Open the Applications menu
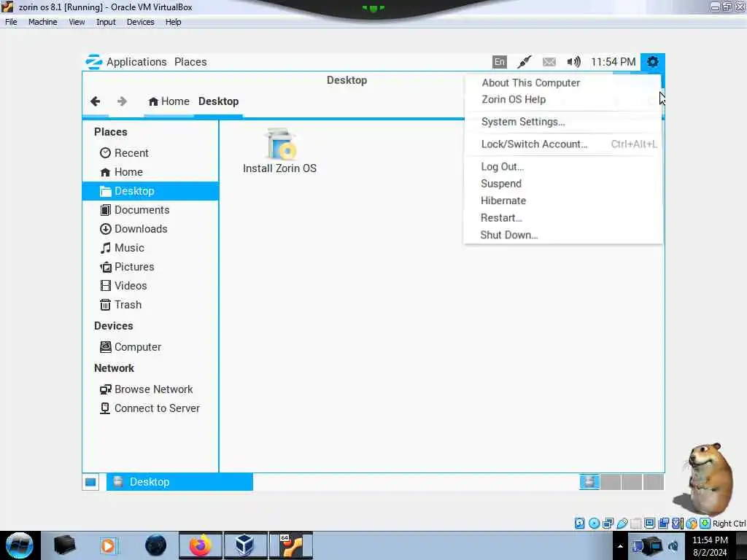 point(136,62)
